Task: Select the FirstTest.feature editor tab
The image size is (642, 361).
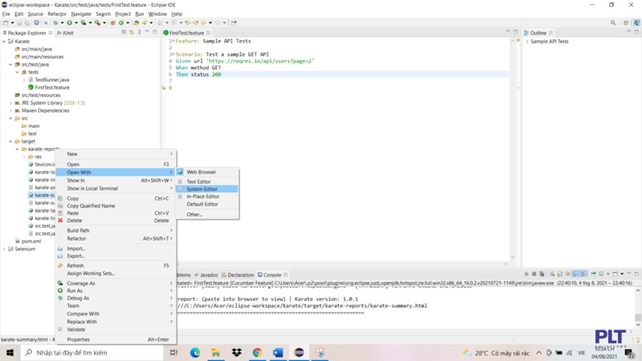Action: click(186, 33)
